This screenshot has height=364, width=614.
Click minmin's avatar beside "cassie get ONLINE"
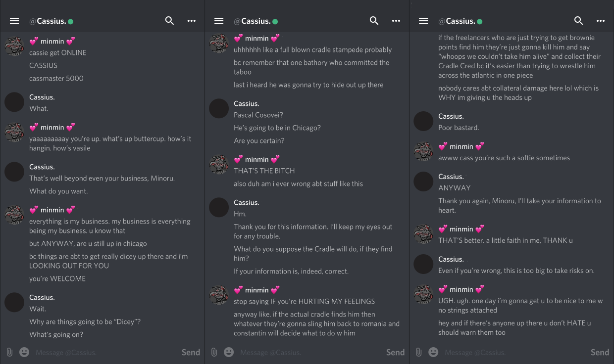[14, 46]
